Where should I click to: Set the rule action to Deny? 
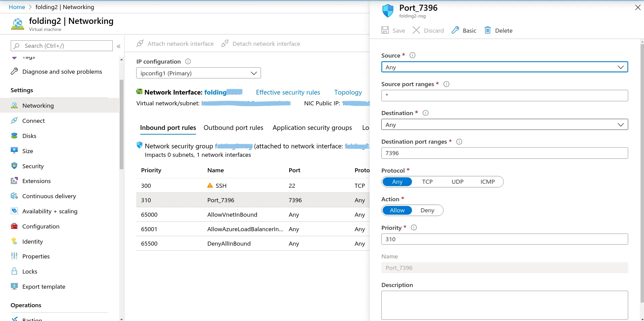point(427,210)
